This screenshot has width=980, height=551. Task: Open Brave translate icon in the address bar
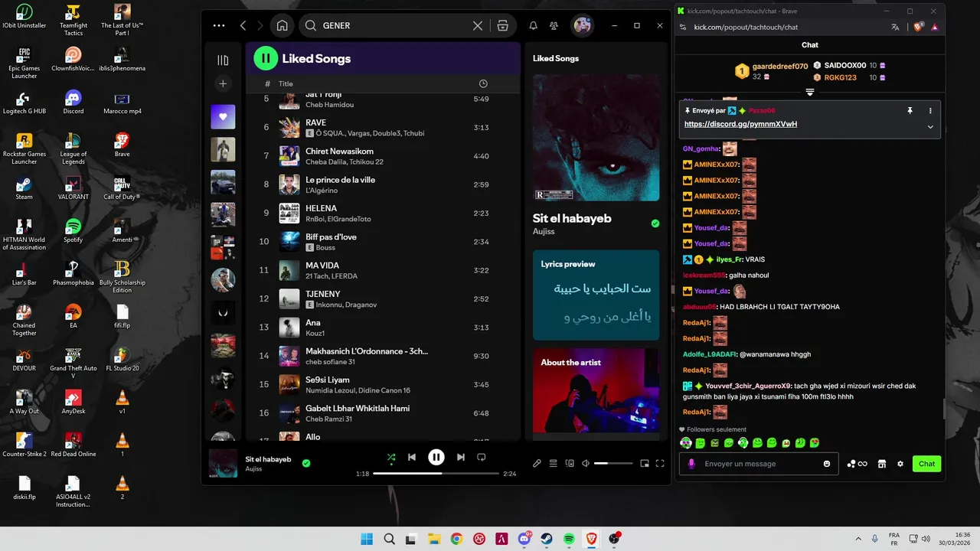click(895, 27)
